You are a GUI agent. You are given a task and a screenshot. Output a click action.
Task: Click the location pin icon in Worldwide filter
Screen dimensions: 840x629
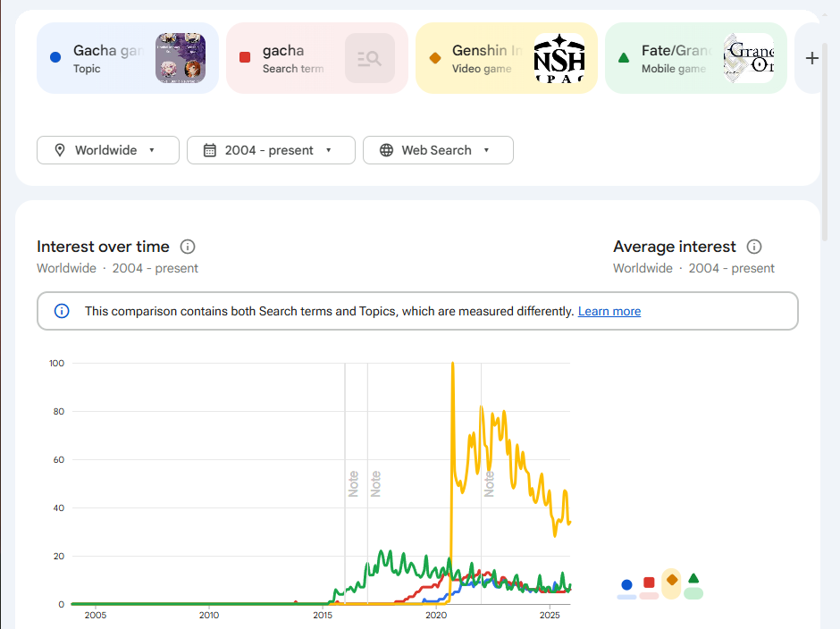pyautogui.click(x=60, y=150)
